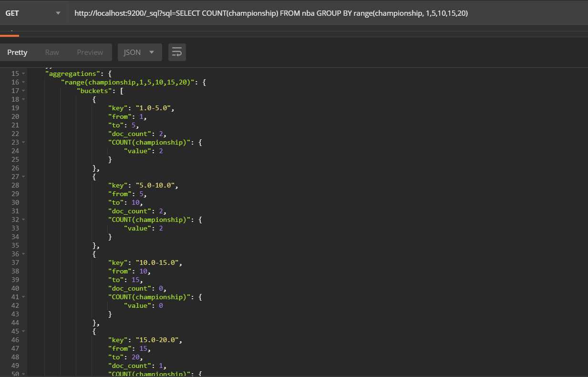Click the "10.0-15.0" key value
Screen dimensions: 588x377
coord(157,262)
